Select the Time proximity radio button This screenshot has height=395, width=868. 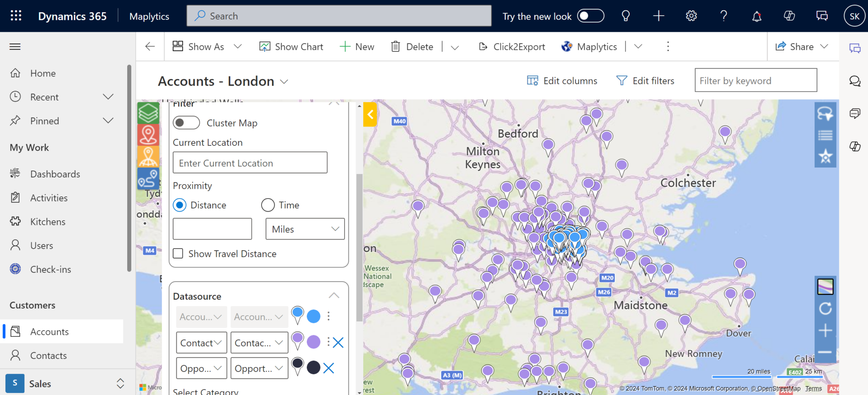click(267, 205)
